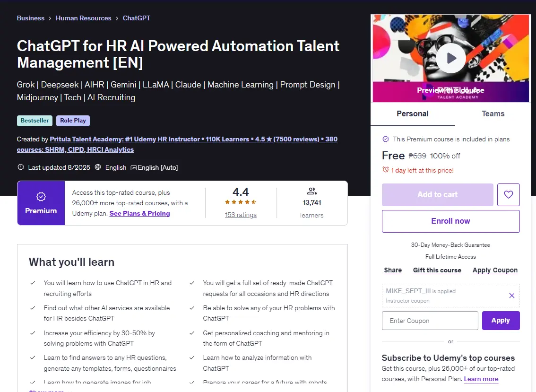Open the Human Resources breadcrumb
The height and width of the screenshot is (392, 536).
pyautogui.click(x=83, y=18)
